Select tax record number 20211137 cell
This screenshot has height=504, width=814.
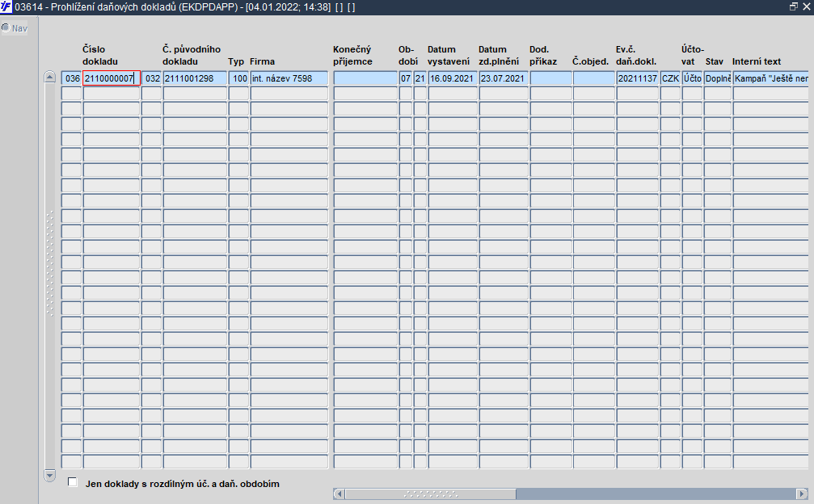(638, 78)
